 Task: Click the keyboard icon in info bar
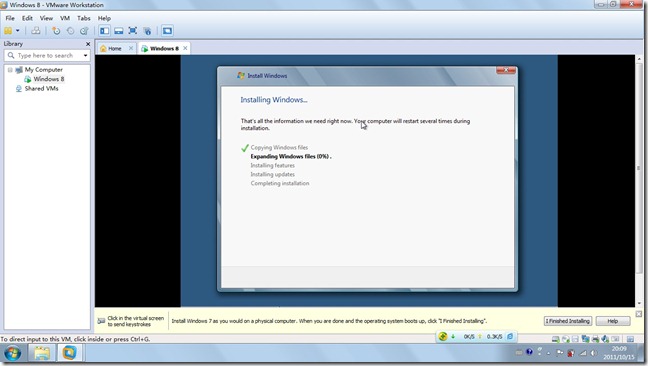pyautogui.click(x=101, y=321)
